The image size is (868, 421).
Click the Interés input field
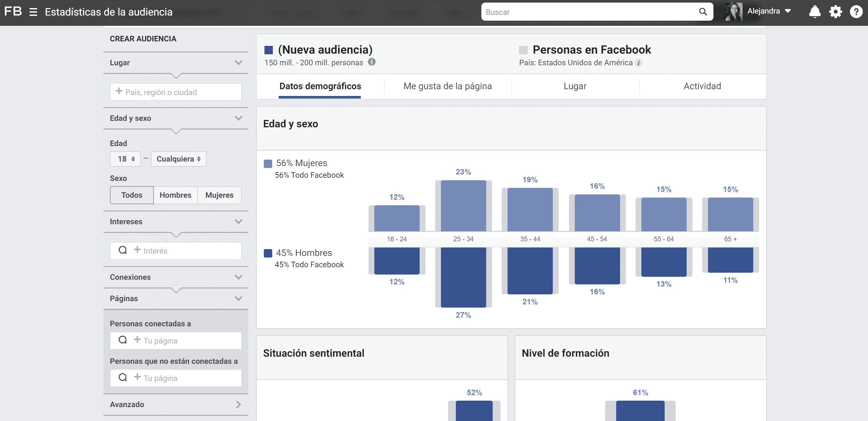click(x=176, y=251)
